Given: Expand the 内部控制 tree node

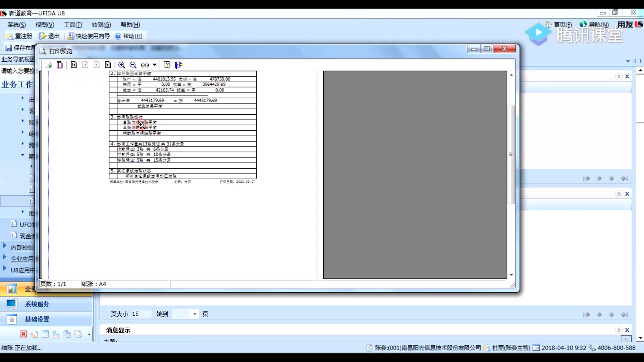Looking at the screenshot, I should click(x=5, y=245).
